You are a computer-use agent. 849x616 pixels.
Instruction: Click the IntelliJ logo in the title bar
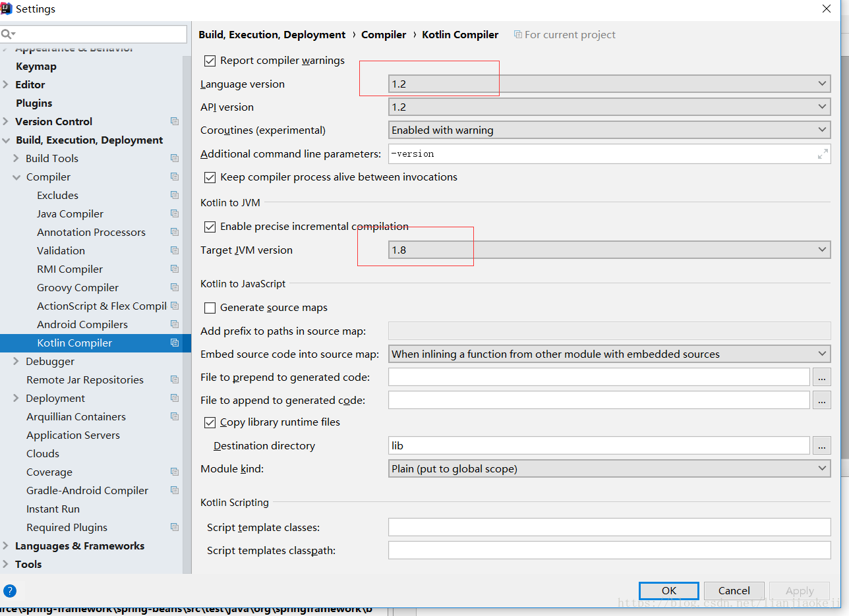[7, 9]
